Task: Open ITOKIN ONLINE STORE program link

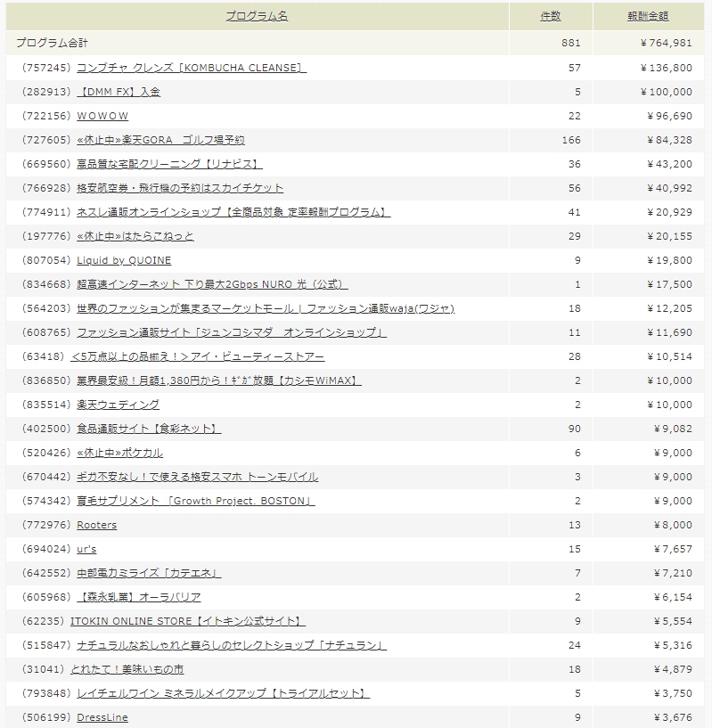Action: click(188, 622)
